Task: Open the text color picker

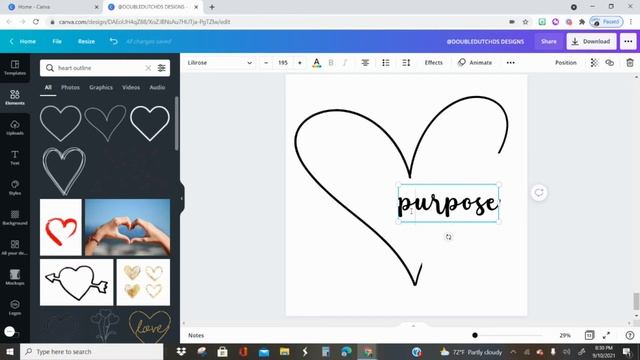Action: [316, 63]
